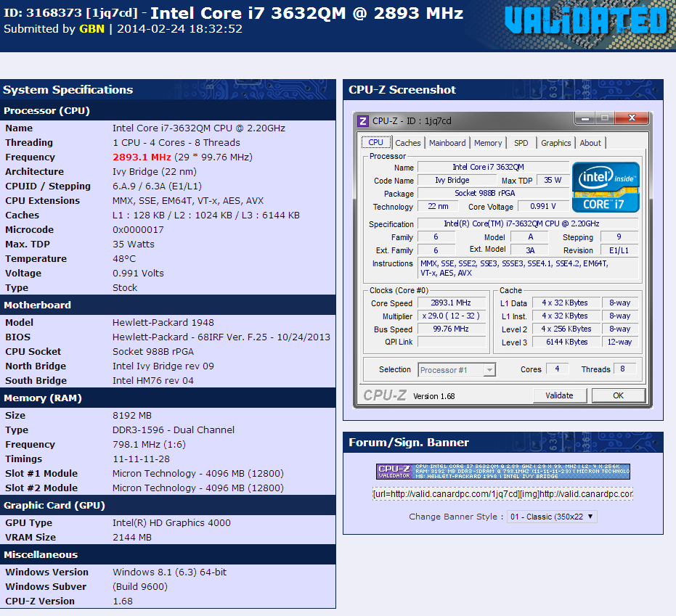Select the SPD tab

(521, 143)
